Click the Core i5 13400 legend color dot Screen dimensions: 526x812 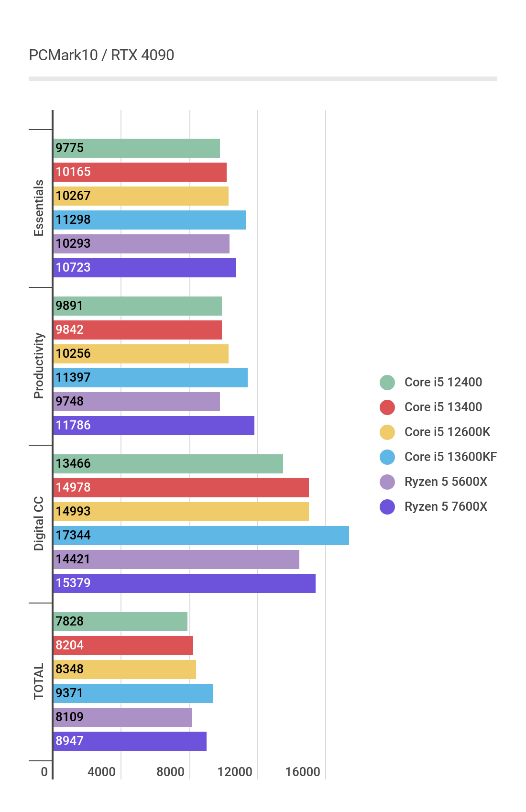click(x=387, y=407)
